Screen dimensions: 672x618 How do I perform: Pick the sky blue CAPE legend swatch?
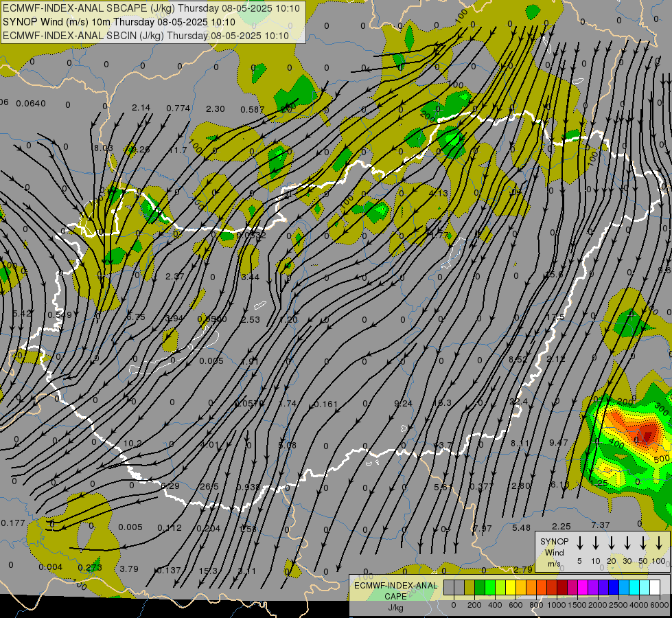pyautogui.click(x=623, y=588)
